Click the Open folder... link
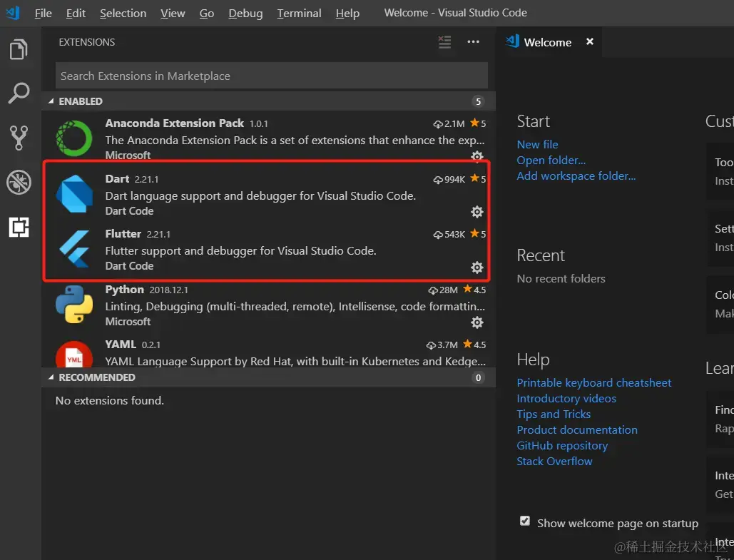Image resolution: width=734 pixels, height=560 pixels. tap(551, 160)
